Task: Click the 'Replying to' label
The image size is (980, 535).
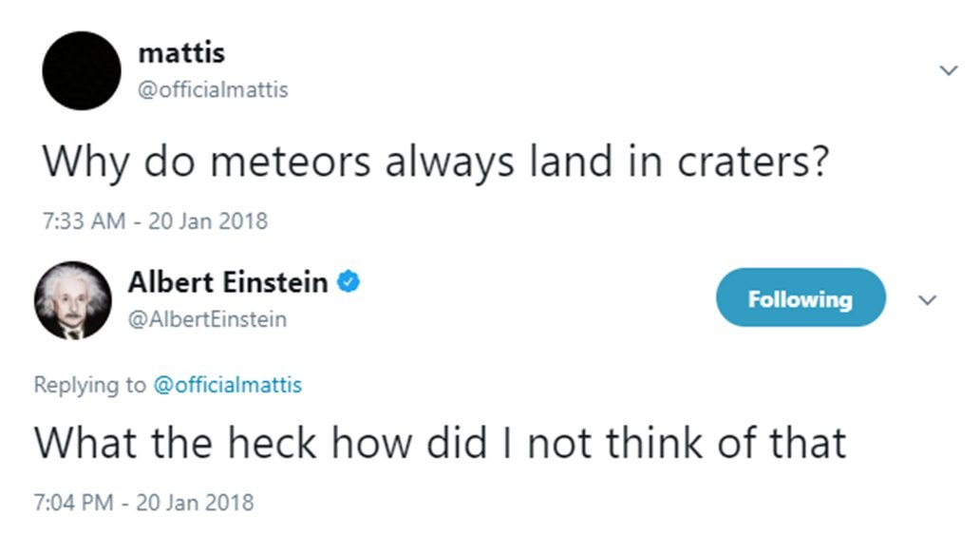Action: click(90, 384)
